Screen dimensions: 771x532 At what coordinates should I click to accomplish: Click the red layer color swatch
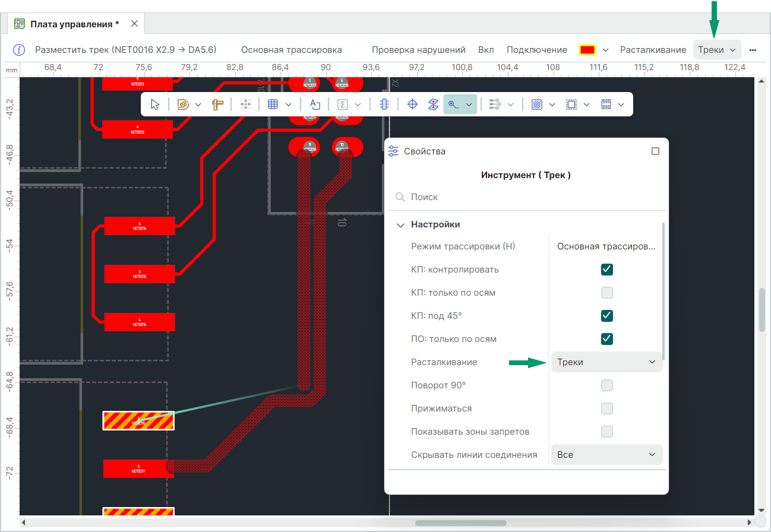click(587, 50)
